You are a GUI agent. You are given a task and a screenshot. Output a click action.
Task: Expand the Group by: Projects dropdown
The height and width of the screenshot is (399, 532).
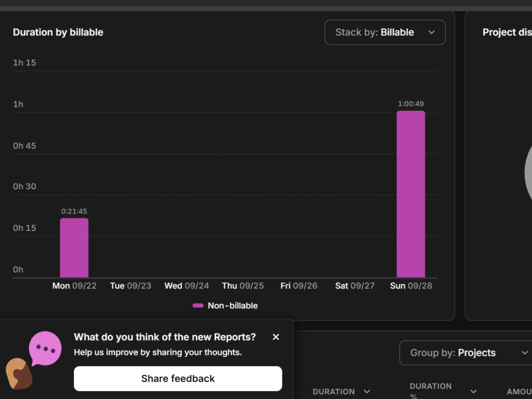coord(467,353)
